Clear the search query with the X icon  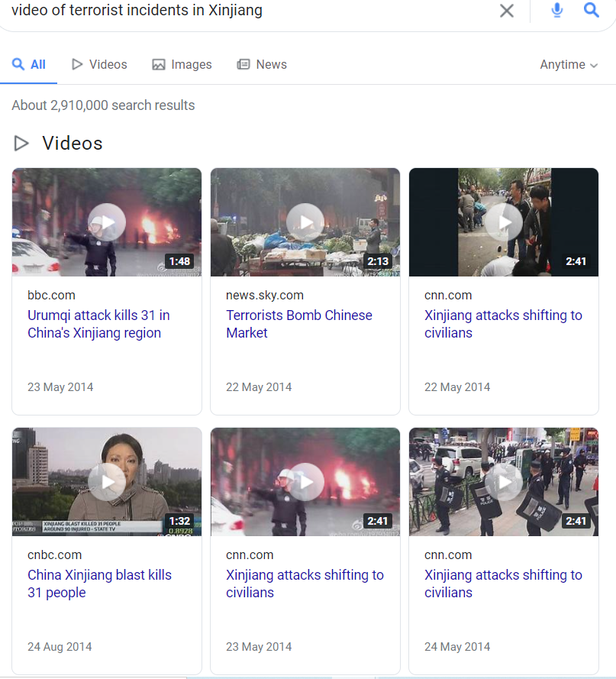[507, 11]
